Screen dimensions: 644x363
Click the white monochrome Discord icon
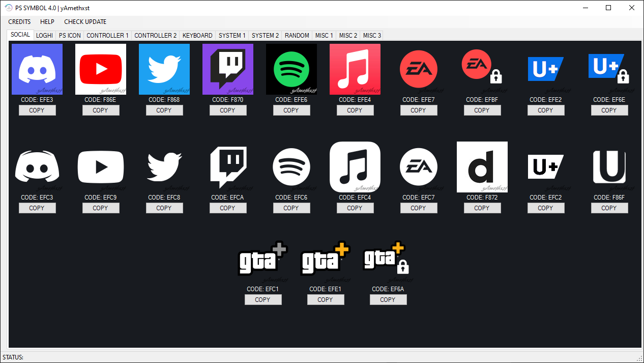pos(37,167)
